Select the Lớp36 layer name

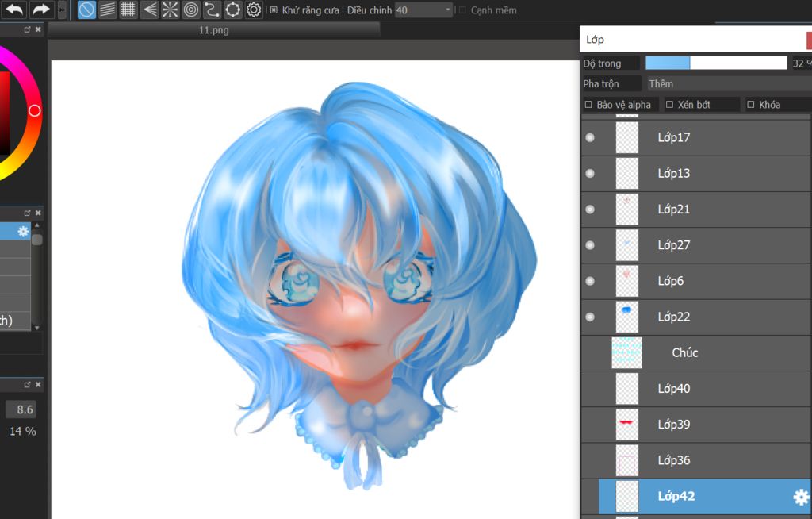point(674,460)
